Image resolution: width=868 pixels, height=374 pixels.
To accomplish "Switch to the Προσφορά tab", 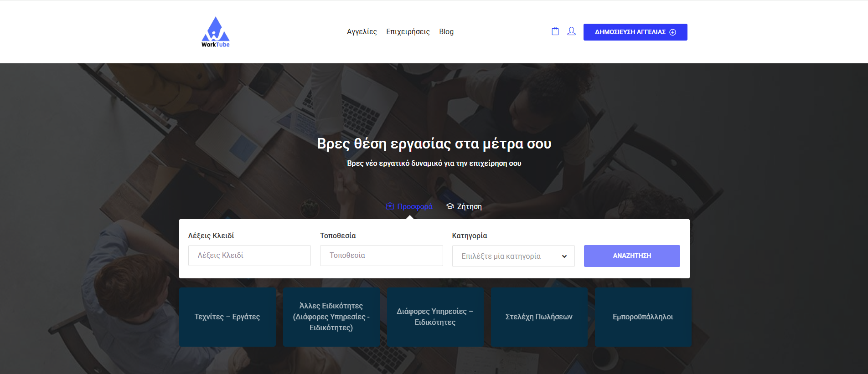I will click(414, 207).
